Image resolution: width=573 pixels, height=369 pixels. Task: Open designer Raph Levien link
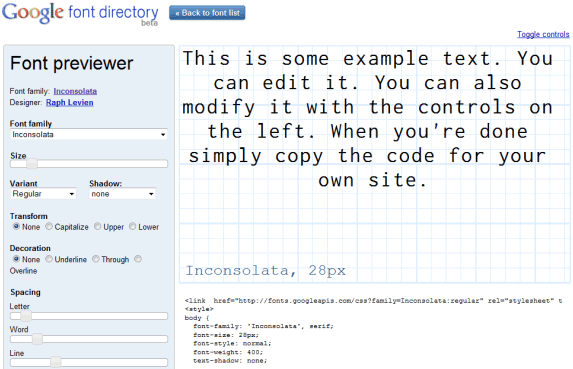69,103
